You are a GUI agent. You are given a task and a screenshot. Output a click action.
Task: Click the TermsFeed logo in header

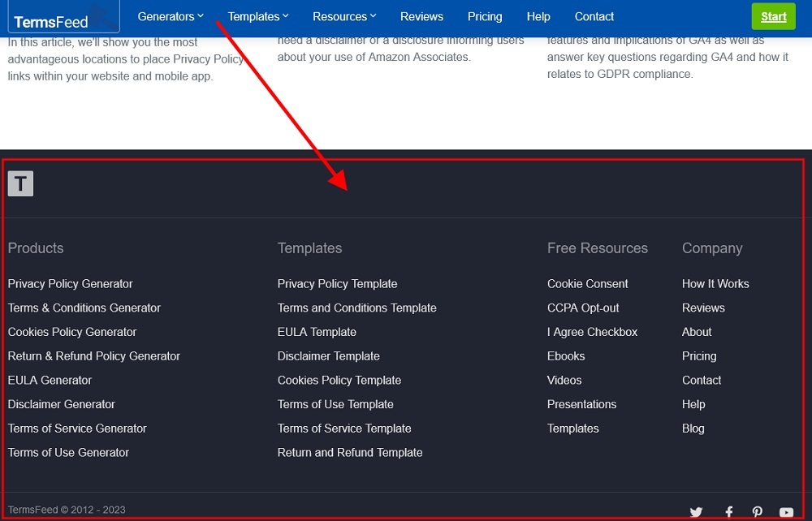[63, 16]
